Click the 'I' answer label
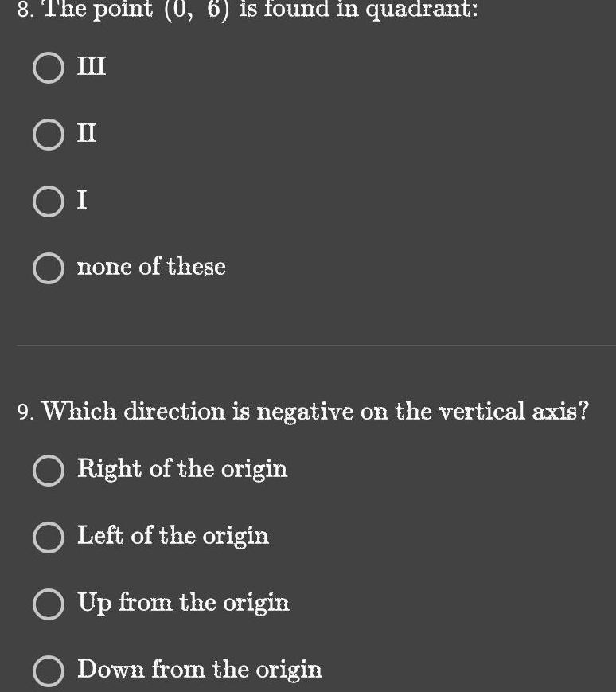Image resolution: width=616 pixels, height=692 pixels. [x=80, y=201]
